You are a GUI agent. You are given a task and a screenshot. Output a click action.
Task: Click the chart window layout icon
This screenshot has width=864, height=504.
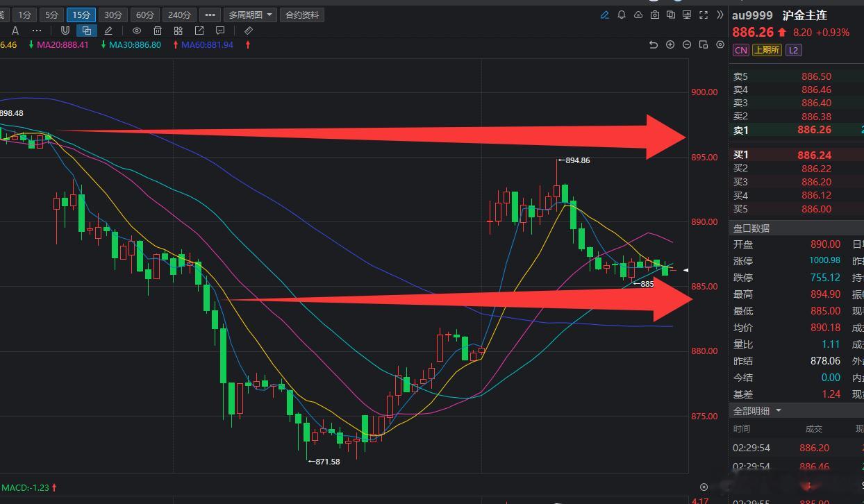704,44
